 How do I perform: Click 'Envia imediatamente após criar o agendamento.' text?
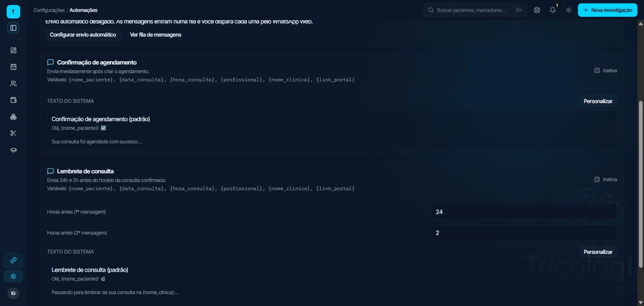[x=98, y=71]
